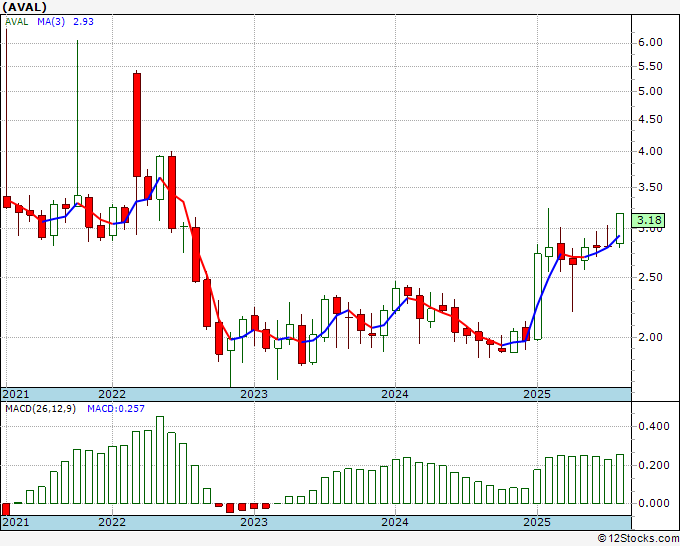Click the MACD(26,12,9) indicator label
This screenshot has width=680, height=546.
(x=40, y=409)
